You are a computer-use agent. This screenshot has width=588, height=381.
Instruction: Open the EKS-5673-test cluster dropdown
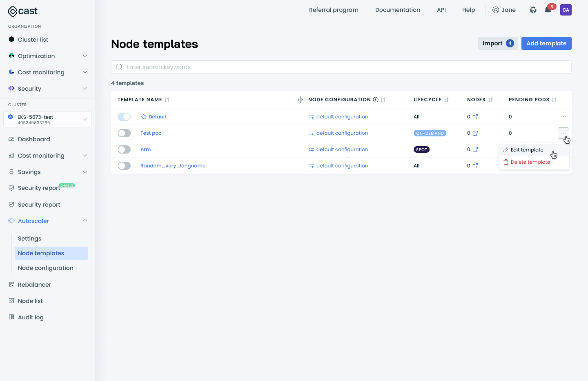click(47, 119)
